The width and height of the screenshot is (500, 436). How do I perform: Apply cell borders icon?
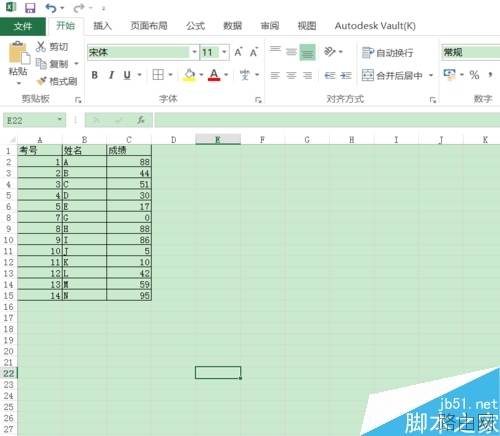point(158,75)
